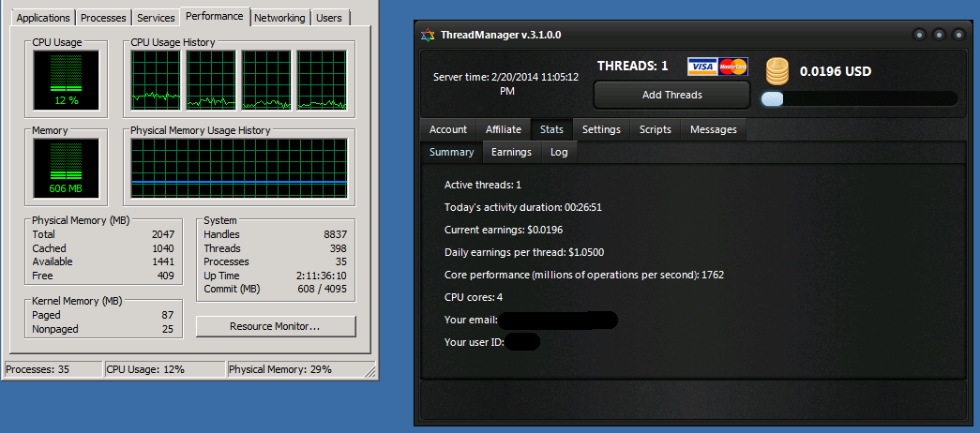Open the Settings tab in ThreadManager
The image size is (980, 433).
click(601, 129)
